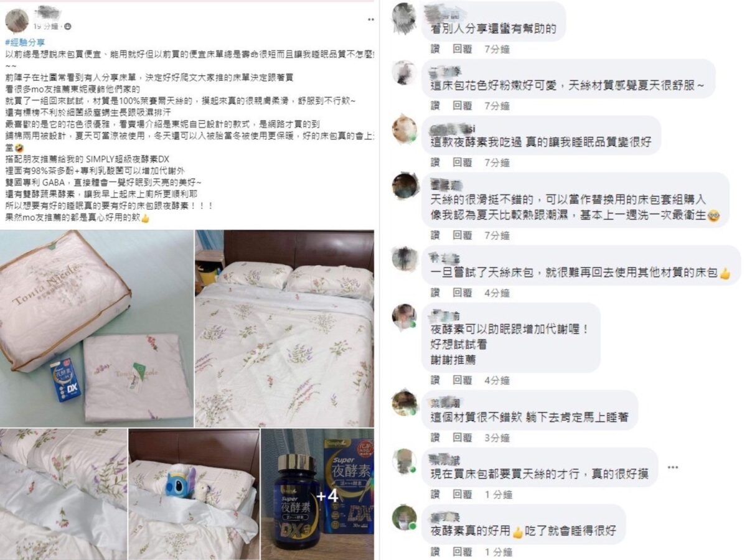Like the 這款夜酵素我吃過 comment

tap(435, 162)
